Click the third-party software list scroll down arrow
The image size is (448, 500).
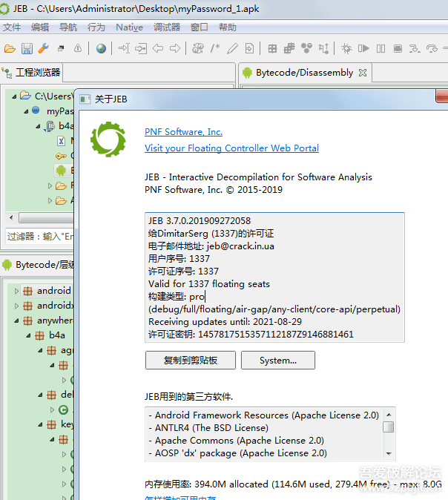pyautogui.click(x=389, y=453)
